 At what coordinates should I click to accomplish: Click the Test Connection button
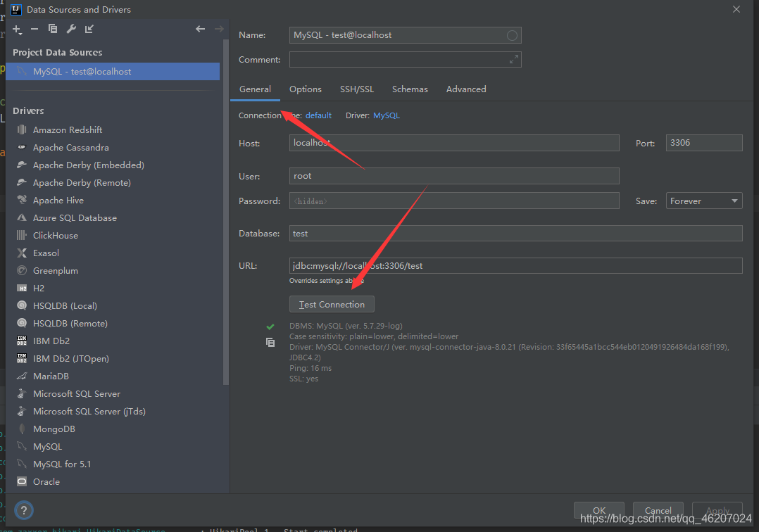click(x=332, y=304)
